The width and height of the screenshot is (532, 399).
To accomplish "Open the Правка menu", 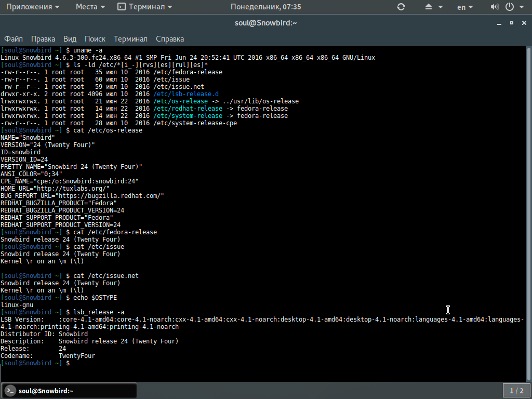I will coord(43,39).
